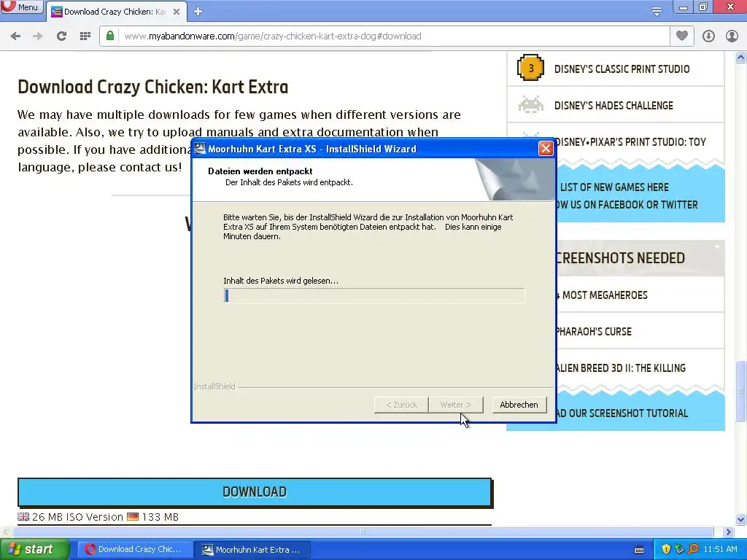Click the InstallShield Wizard title bar icon
747x560 pixels.
pyautogui.click(x=200, y=149)
